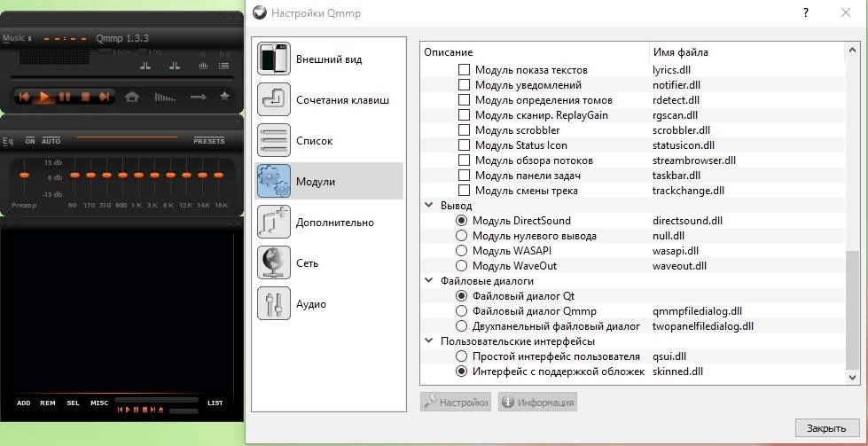Play the track in Qmmp main window
Viewport: 868px width, 446px height.
[x=44, y=97]
